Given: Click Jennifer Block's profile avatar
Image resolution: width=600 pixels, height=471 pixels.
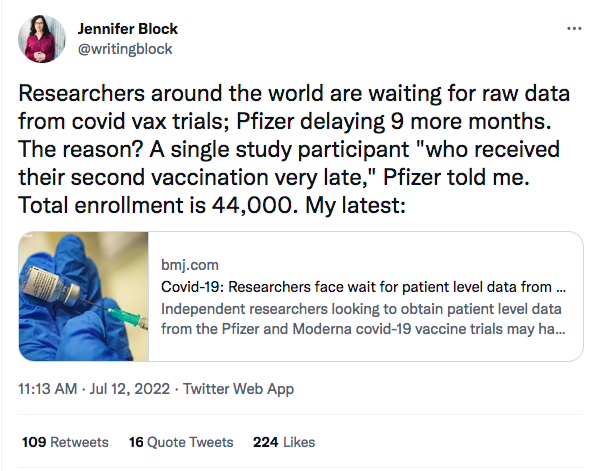Looking at the screenshot, I should pos(42,39).
